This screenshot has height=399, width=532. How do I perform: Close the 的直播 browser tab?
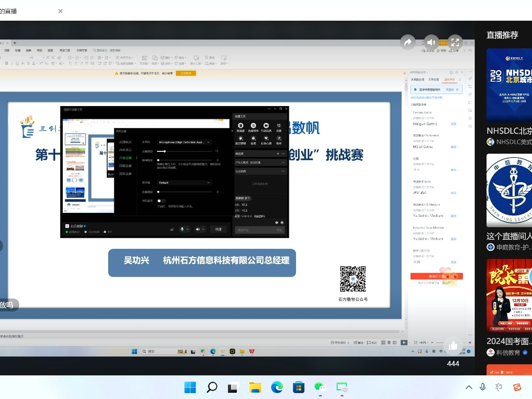(60, 11)
